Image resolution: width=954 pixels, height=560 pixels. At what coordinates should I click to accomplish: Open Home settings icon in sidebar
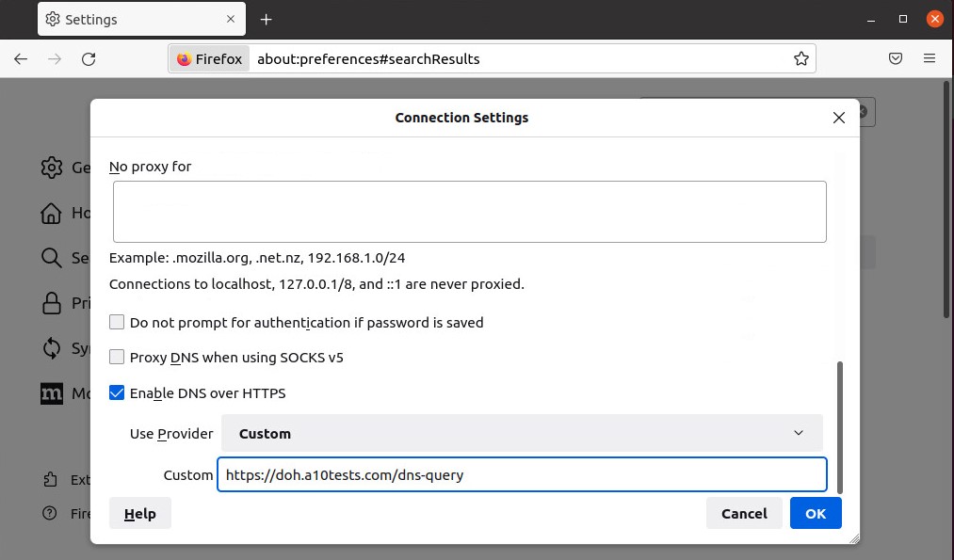coord(51,213)
